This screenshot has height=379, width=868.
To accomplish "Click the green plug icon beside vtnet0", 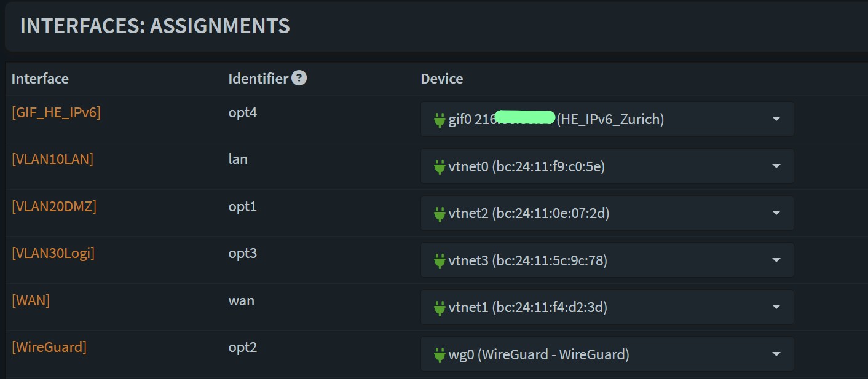I will 440,166.
